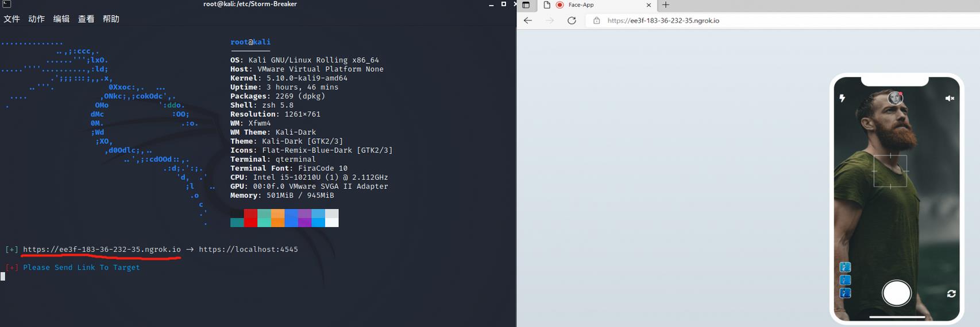Click the Kernel: 5.10.0-kali9-amd64 line
Screen dimensions: 980x327
(x=289, y=78)
